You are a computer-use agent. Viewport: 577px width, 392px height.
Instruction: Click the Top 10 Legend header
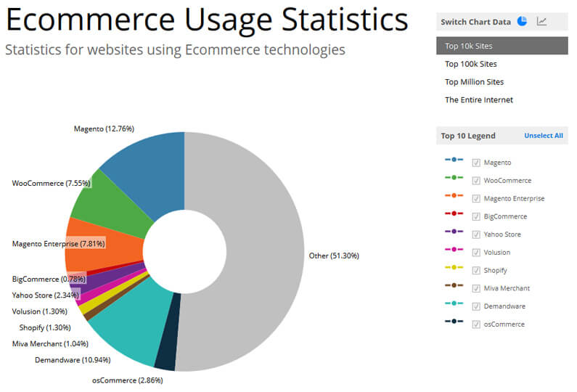point(468,136)
